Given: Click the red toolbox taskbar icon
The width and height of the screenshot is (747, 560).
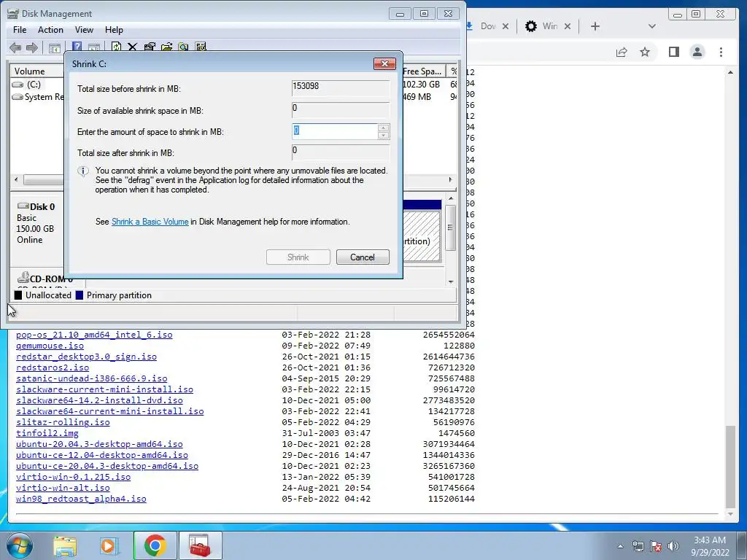Looking at the screenshot, I should click(200, 545).
